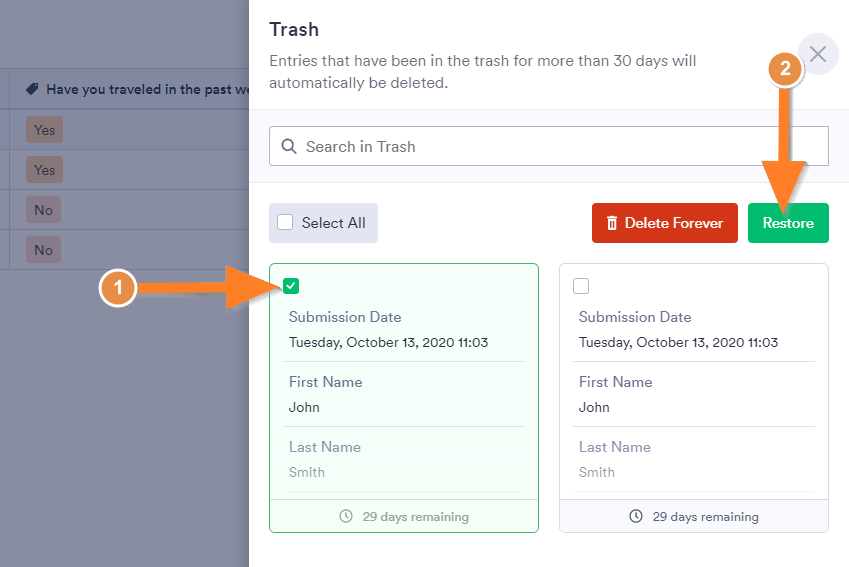Click the first No tag in the table

coord(43,210)
